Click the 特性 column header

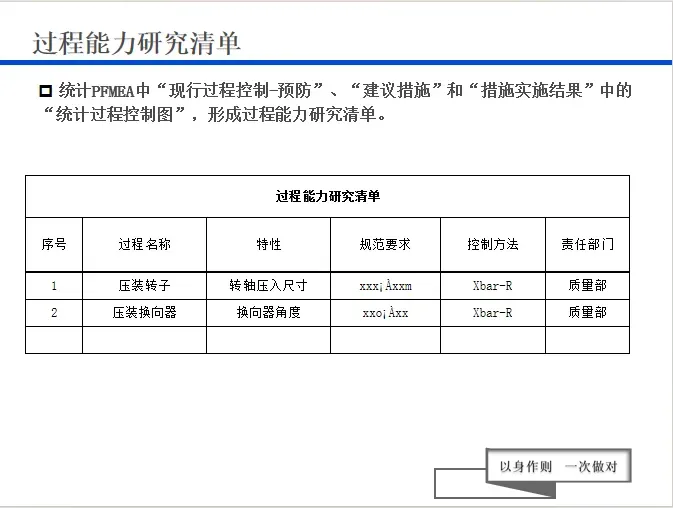269,245
